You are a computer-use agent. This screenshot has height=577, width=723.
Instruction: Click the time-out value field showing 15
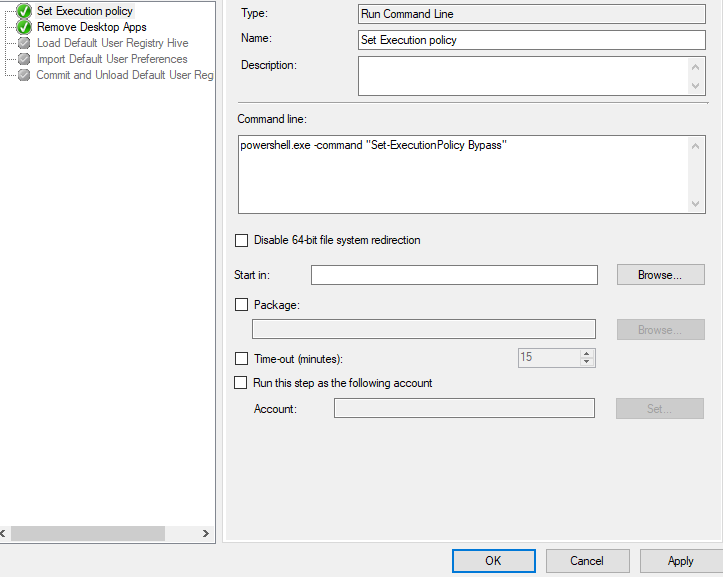click(548, 358)
